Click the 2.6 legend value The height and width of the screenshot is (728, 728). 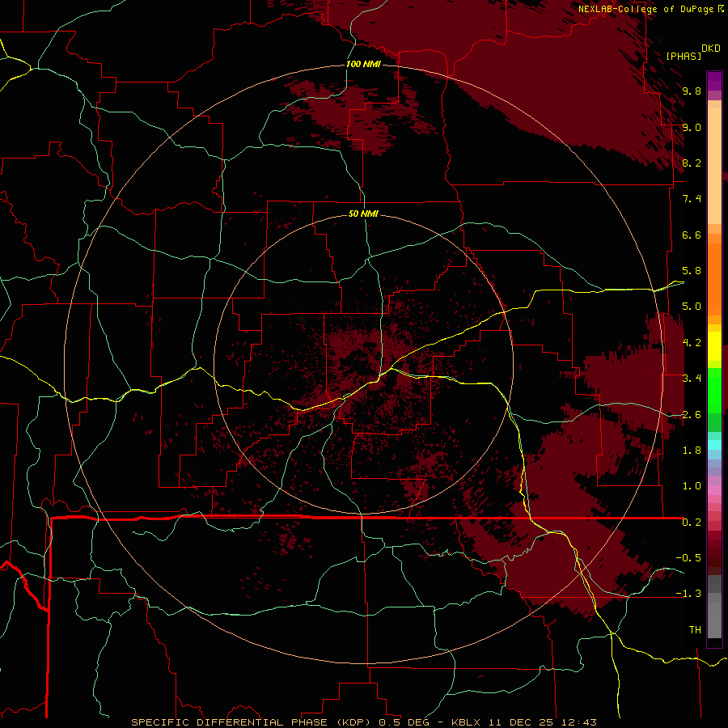click(692, 414)
